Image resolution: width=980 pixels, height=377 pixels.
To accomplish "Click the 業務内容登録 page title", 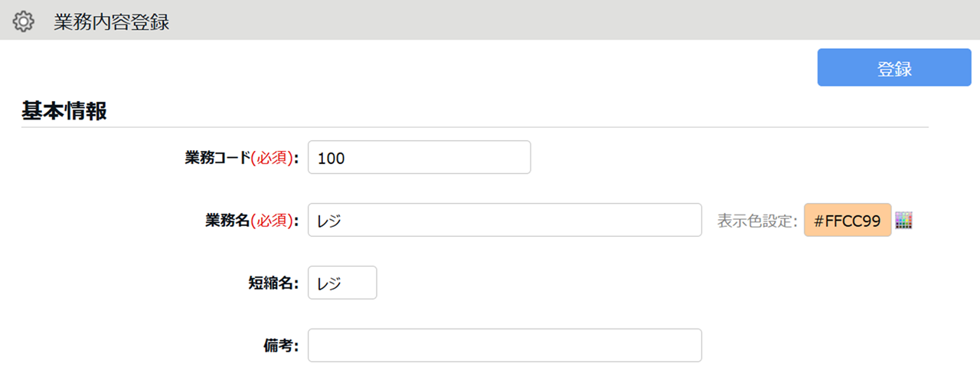I will tap(111, 21).
